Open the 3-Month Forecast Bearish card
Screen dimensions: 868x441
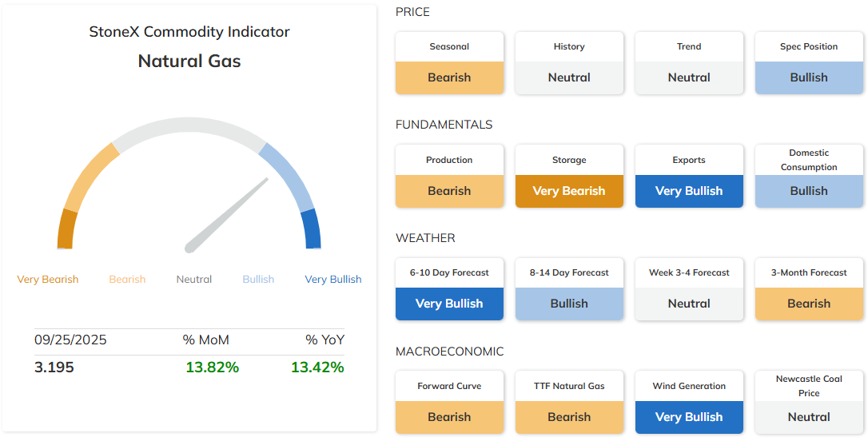point(809,289)
